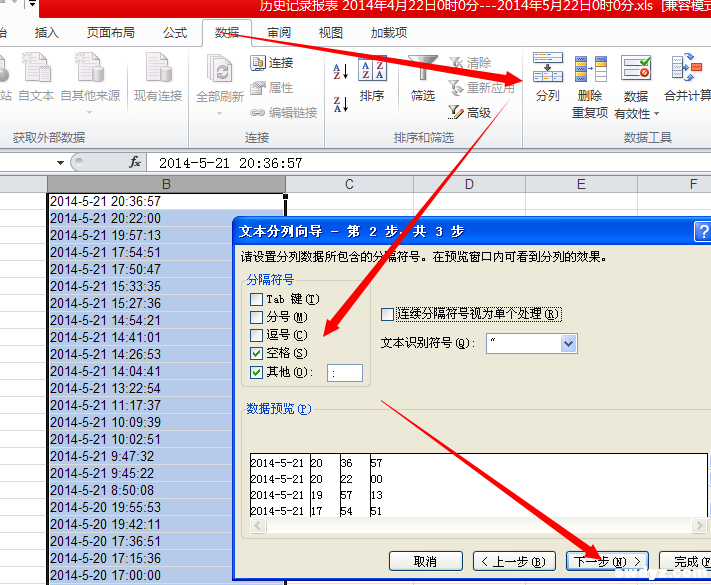Click the formula bar showing 2014-5-21 20:36:57

click(429, 163)
